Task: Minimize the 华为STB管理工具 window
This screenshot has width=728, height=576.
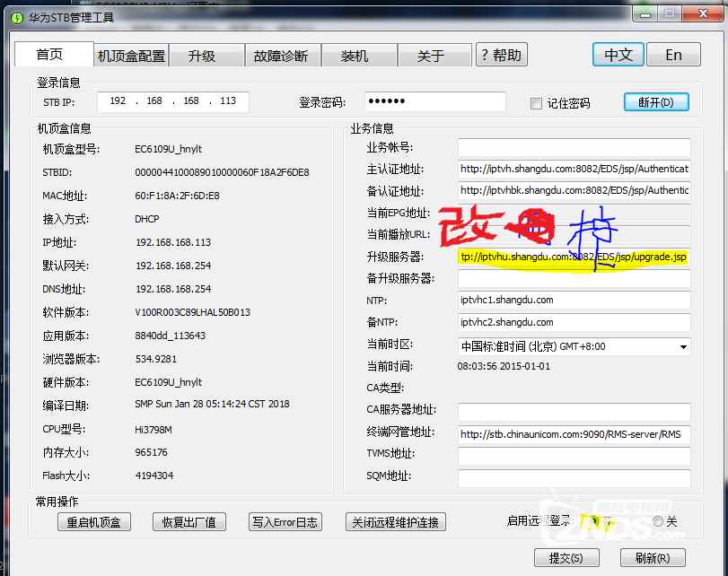Action: tap(645, 14)
